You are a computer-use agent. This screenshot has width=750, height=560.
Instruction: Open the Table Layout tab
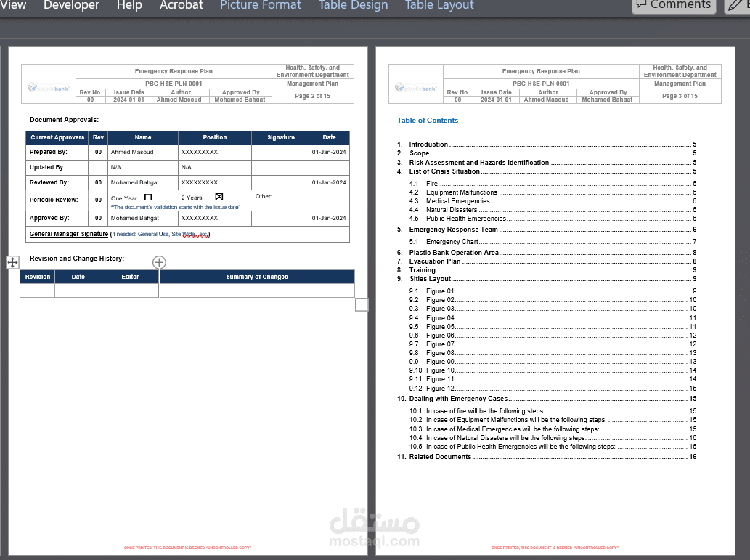pyautogui.click(x=439, y=5)
